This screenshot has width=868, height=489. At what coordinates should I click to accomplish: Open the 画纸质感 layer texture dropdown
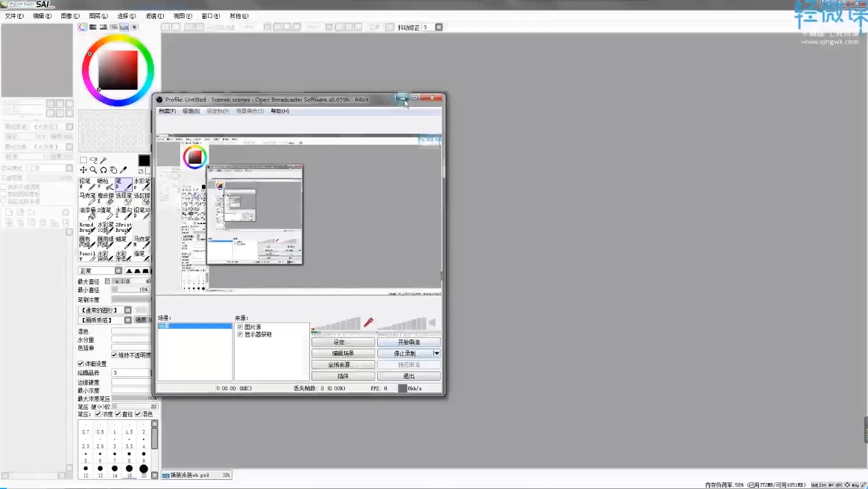[51, 127]
